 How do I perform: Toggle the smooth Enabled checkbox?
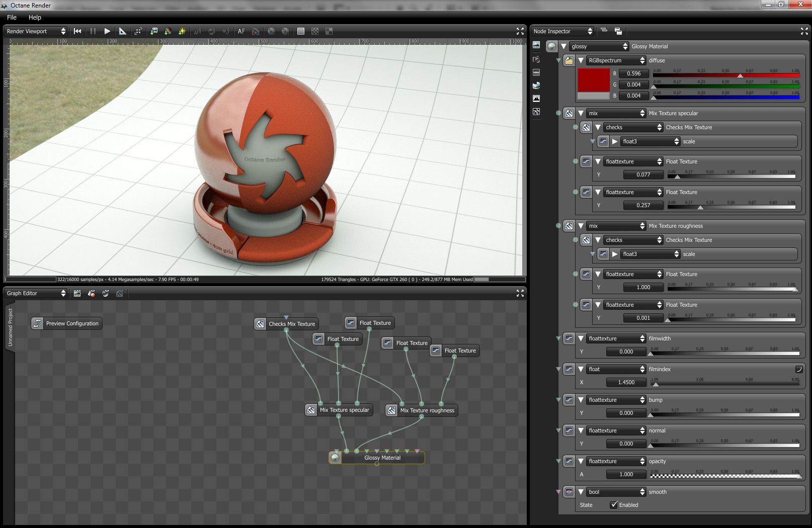pos(614,505)
